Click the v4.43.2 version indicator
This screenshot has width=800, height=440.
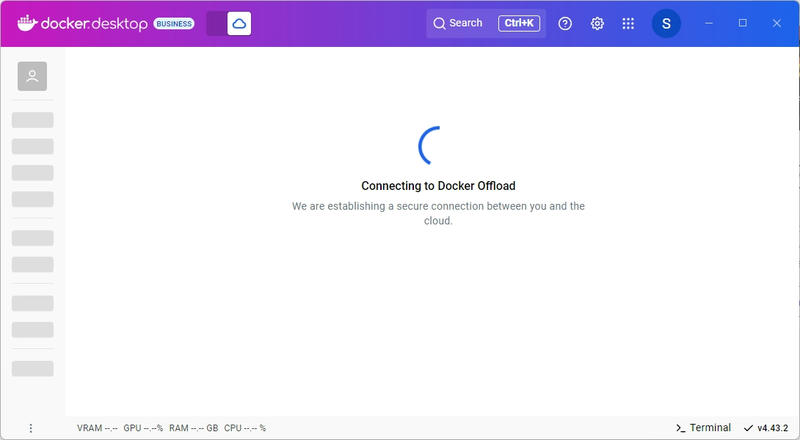(x=766, y=428)
